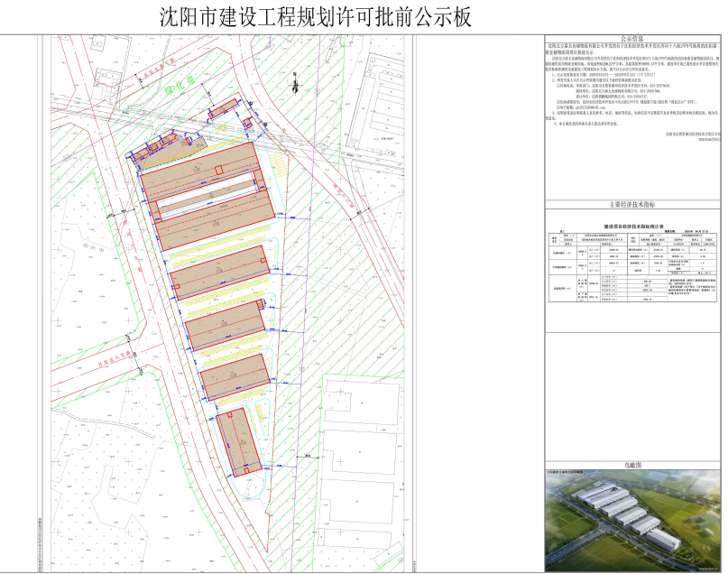Click the 鸟瞰图 section header
This screenshot has height=574, width=728.
click(x=634, y=464)
